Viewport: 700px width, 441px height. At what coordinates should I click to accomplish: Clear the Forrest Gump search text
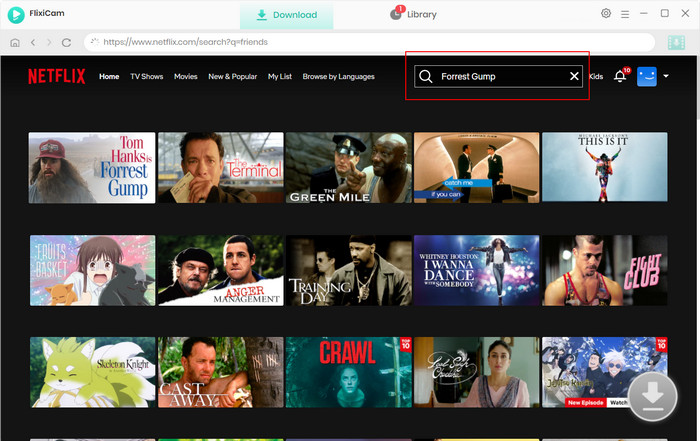[574, 76]
